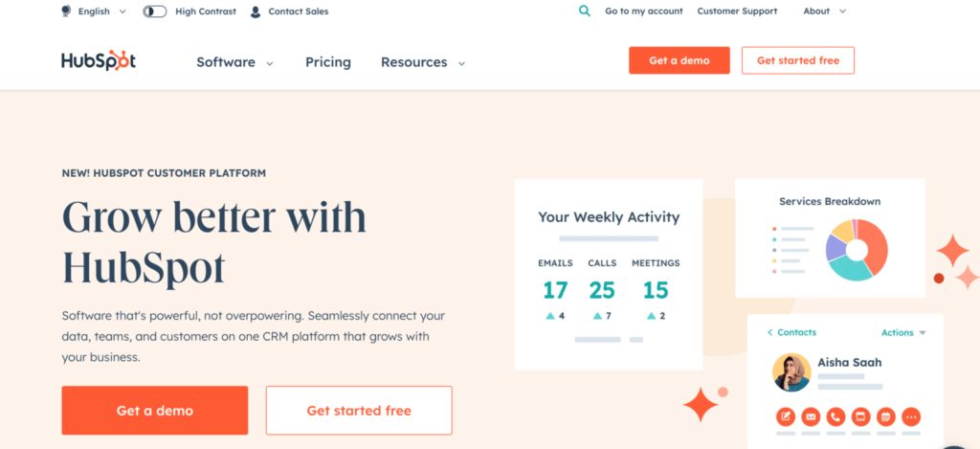
Task: Open the English language dropdown
Action: pyautogui.click(x=93, y=11)
